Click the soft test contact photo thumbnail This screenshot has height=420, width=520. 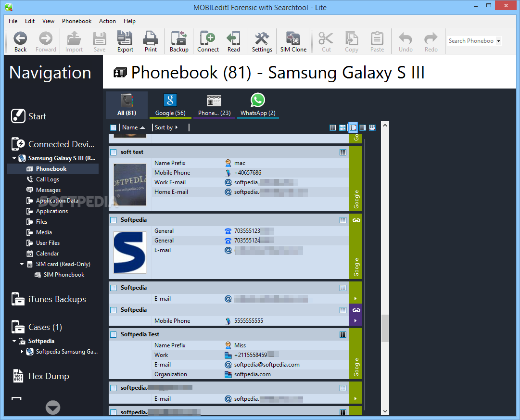coord(130,184)
